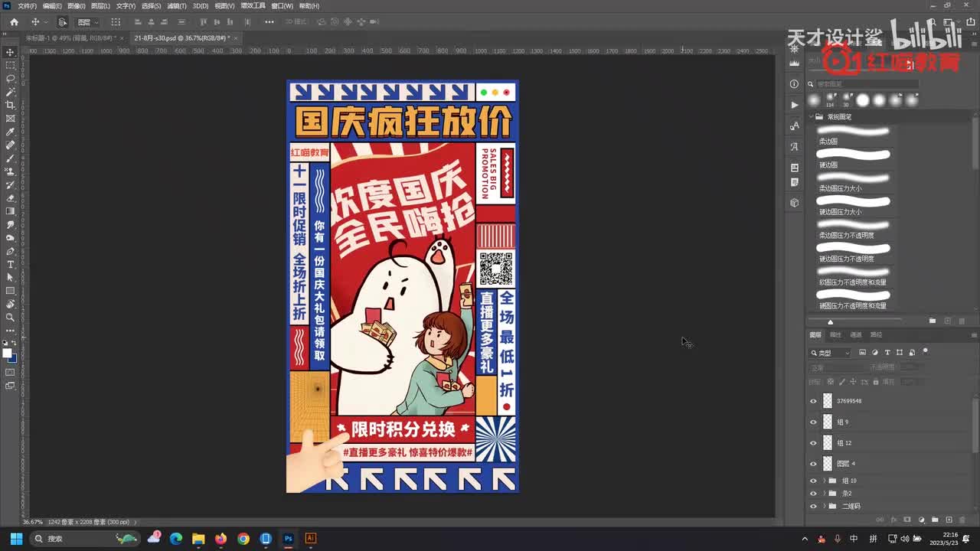Select the Gradient tool

click(10, 211)
